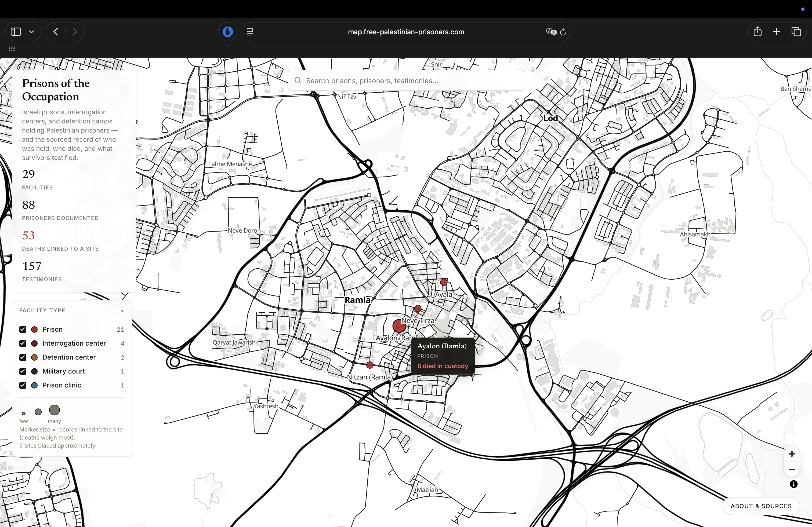This screenshot has width=812, height=527.
Task: Click the Prison count 21
Action: coord(121,329)
